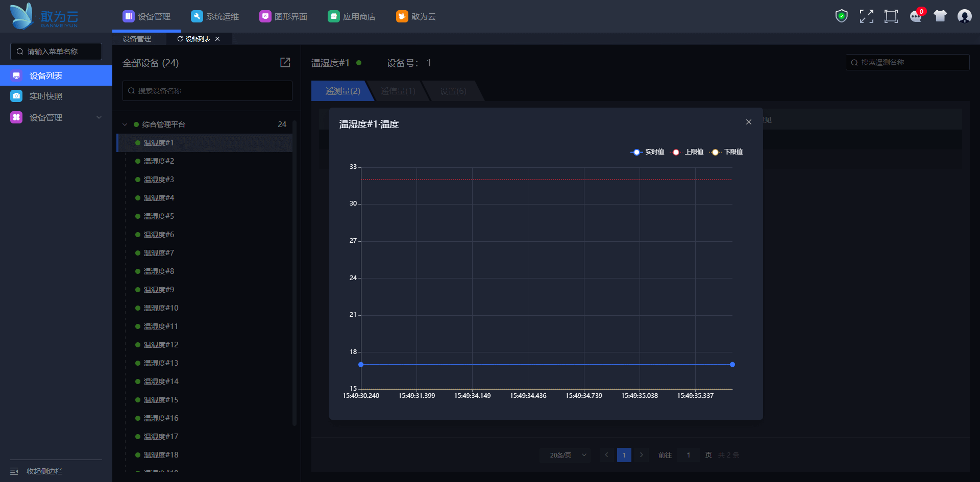Select 温湿度#5 in the device tree
This screenshot has height=482, width=980.
pos(159,216)
